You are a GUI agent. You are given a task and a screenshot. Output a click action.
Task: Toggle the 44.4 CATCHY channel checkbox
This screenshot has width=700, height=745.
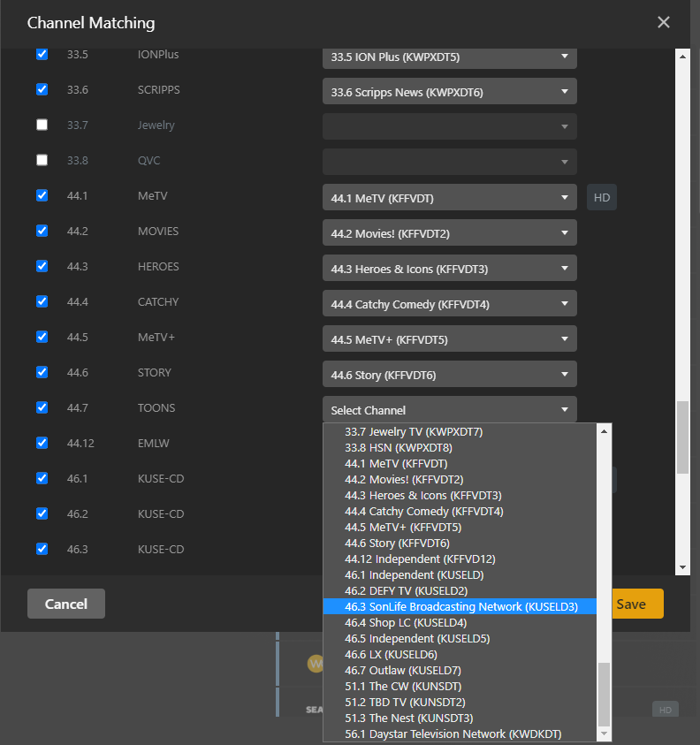(x=42, y=301)
